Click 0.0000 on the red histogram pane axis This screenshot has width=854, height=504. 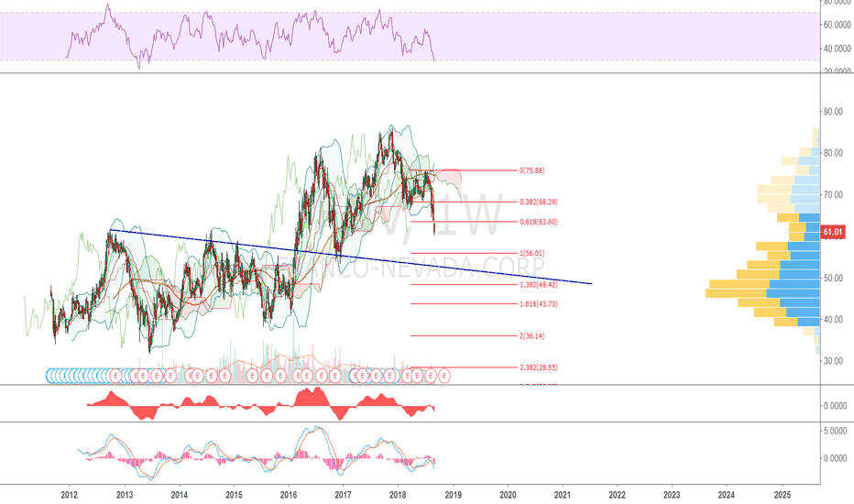[835, 406]
